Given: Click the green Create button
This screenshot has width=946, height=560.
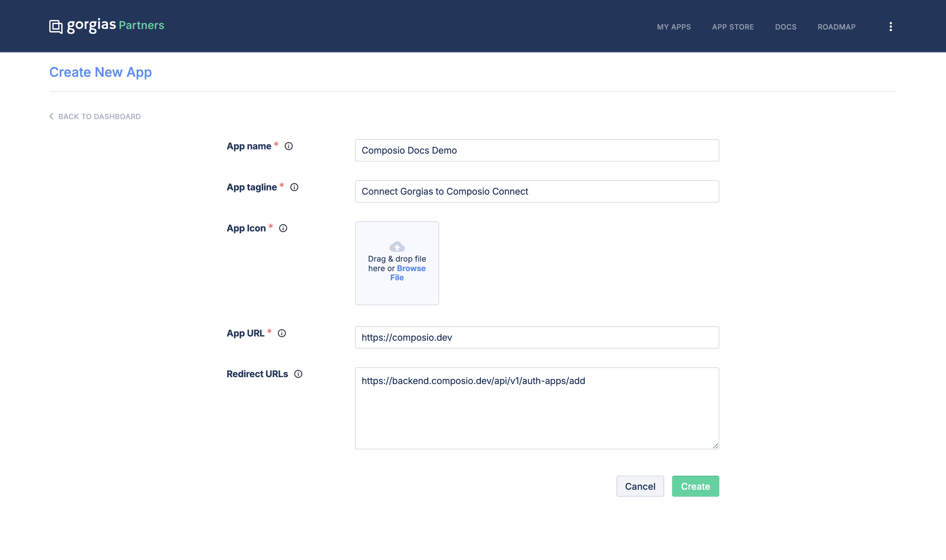Looking at the screenshot, I should click(x=695, y=486).
